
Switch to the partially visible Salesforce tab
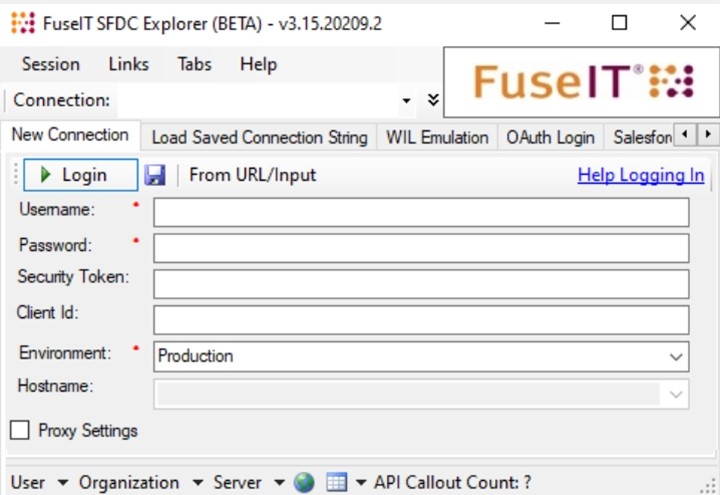[x=641, y=137]
